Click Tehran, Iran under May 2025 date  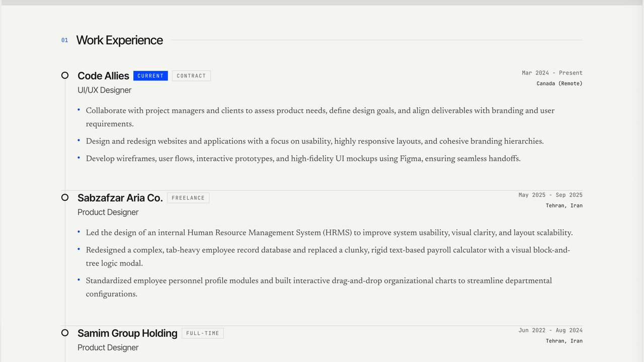(564, 206)
